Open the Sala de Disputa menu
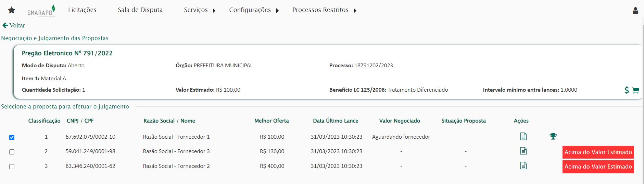 [140, 10]
